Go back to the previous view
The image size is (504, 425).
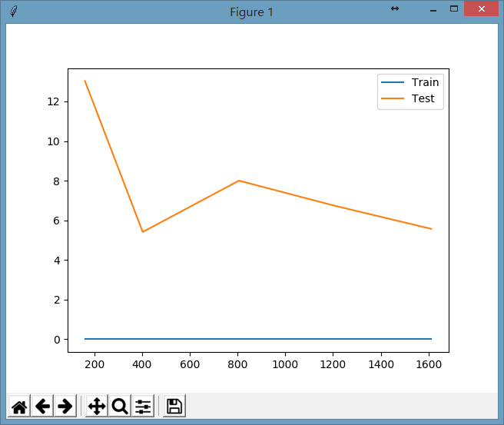point(42,406)
